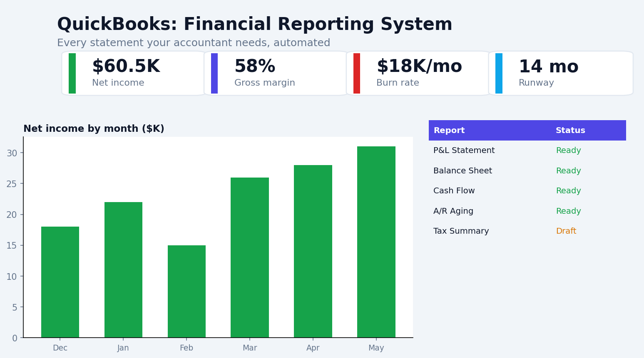Select the Burn rate card label
Image resolution: width=644 pixels, height=358 pixels.
tap(398, 83)
